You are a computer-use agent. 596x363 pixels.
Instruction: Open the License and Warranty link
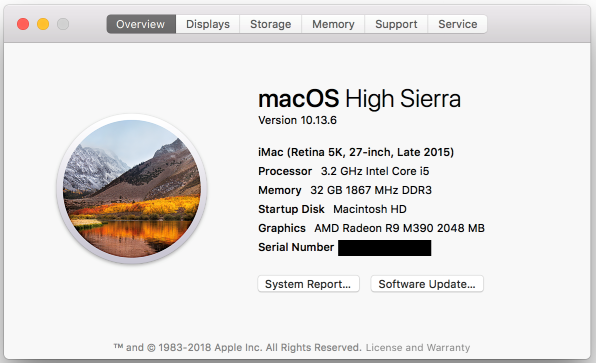418,347
